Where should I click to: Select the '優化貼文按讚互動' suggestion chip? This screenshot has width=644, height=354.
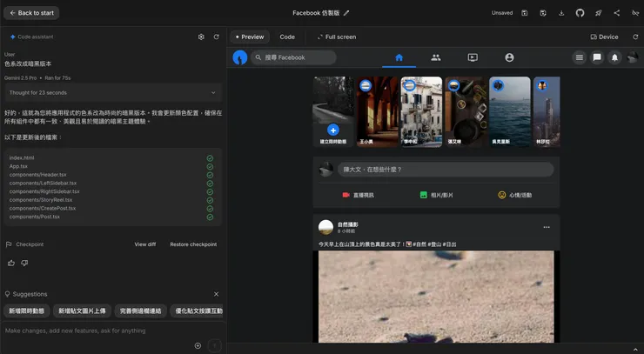[197, 311]
